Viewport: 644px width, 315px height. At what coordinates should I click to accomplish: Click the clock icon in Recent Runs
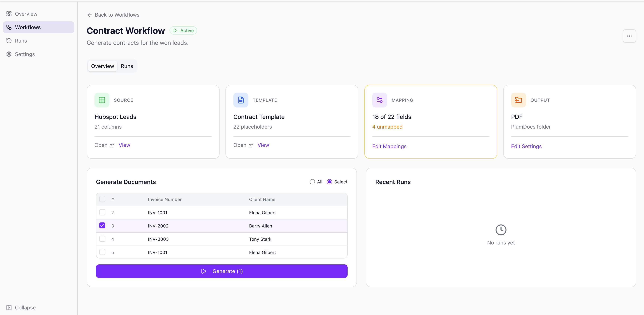pyautogui.click(x=501, y=230)
